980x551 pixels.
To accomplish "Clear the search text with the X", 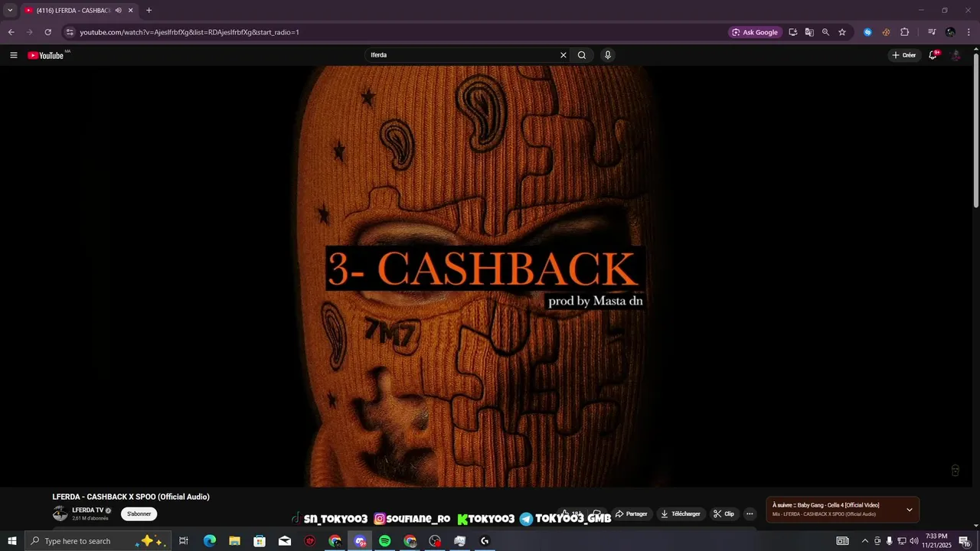I will pyautogui.click(x=563, y=55).
